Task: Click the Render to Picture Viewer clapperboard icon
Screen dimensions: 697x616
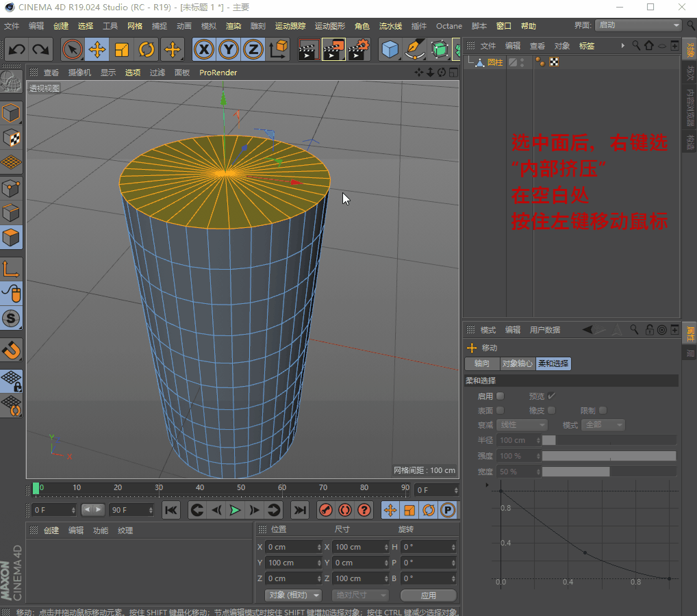Action: [333, 49]
